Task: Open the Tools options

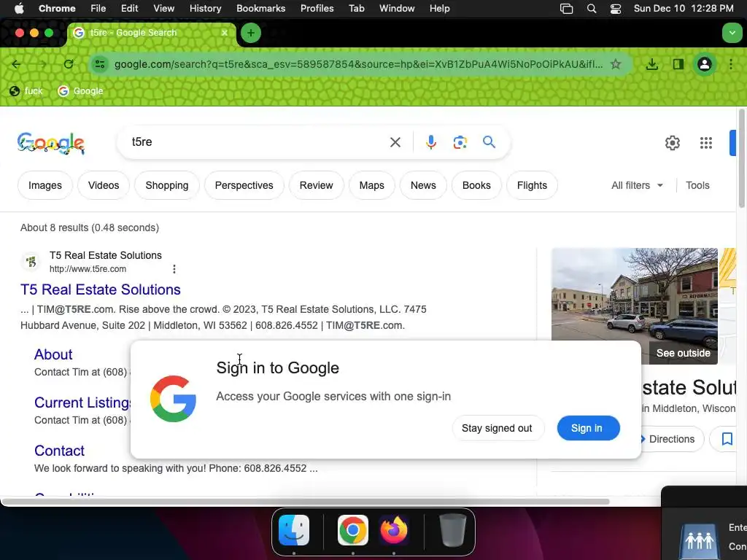Action: click(697, 185)
